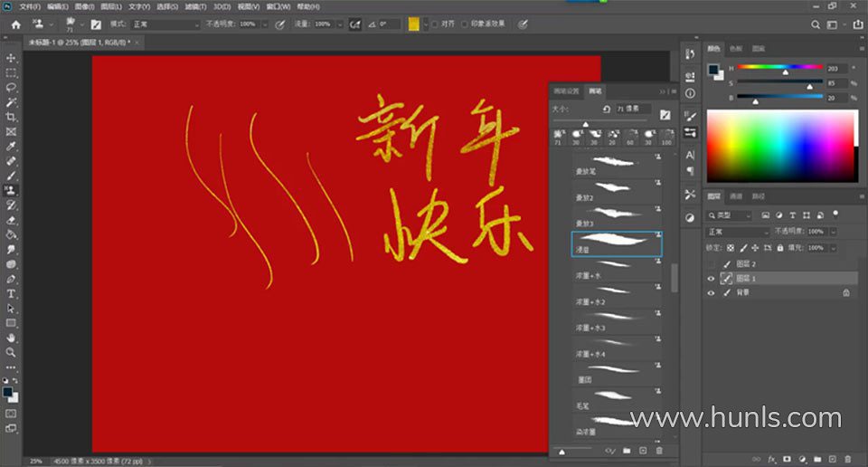868x467 pixels.
Task: Click delete brush trash icon in brush panel
Action: point(659,451)
